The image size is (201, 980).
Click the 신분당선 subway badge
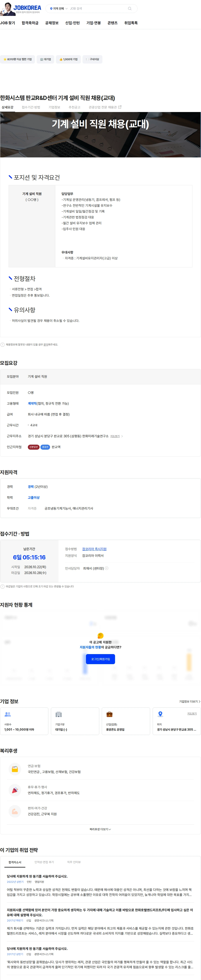[33, 447]
